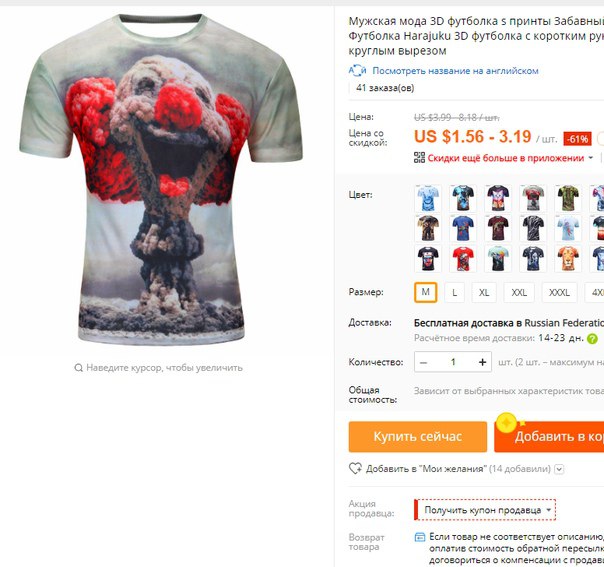Select size XL

tap(484, 292)
